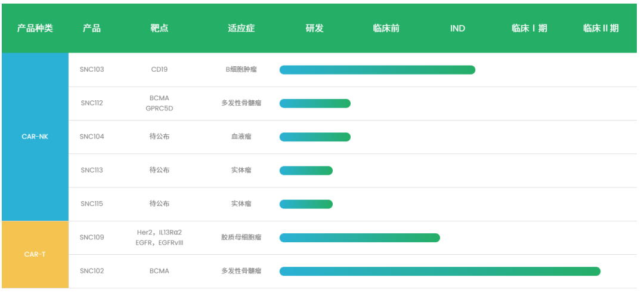The height and width of the screenshot is (296, 644).
Task: Select the 靶点 column header
Action: coord(159,28)
